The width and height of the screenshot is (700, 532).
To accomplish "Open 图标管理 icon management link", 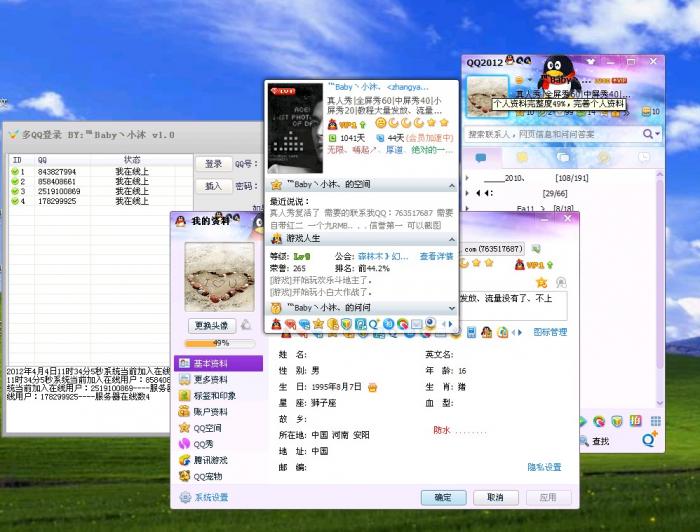I will point(550,332).
